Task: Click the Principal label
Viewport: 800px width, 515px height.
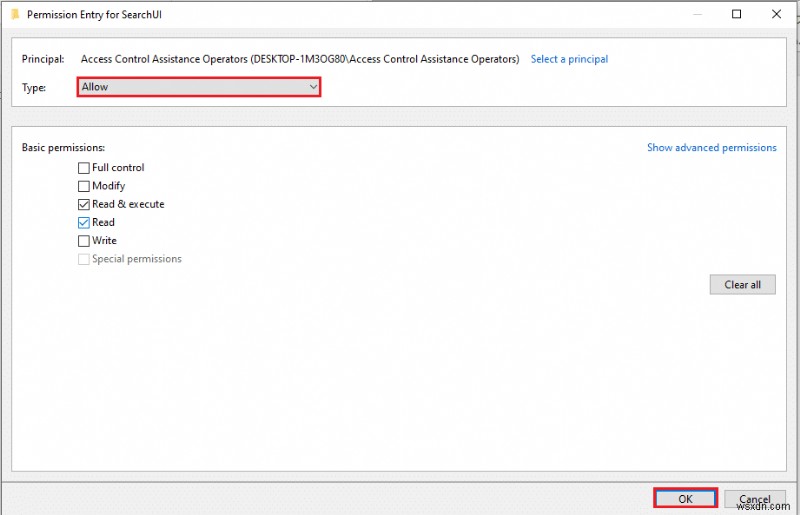Action: pos(43,59)
